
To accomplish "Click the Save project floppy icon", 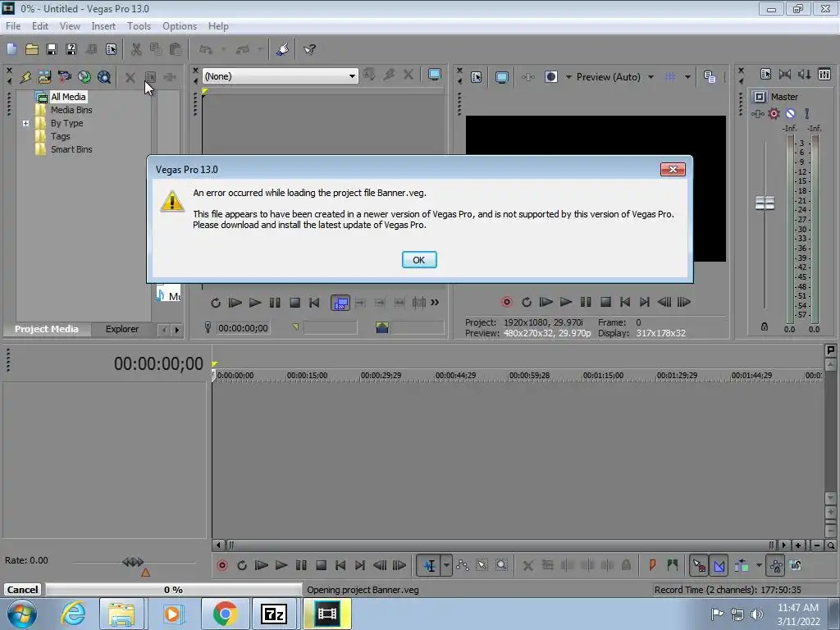I will coord(52,49).
